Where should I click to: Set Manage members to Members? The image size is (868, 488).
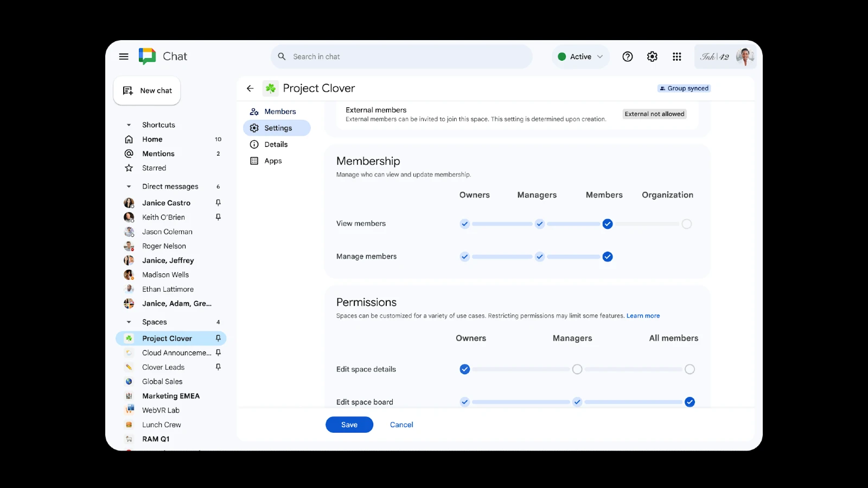coord(608,257)
